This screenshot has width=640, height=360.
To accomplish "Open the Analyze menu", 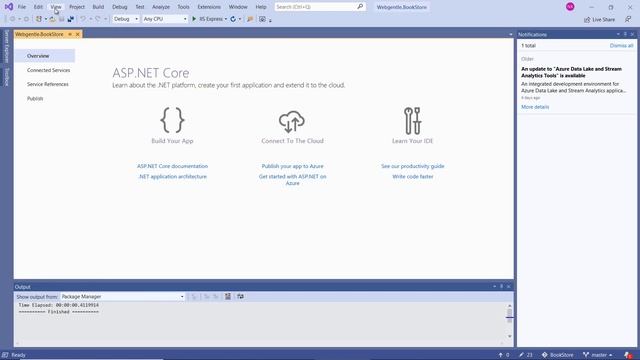I will tap(161, 7).
